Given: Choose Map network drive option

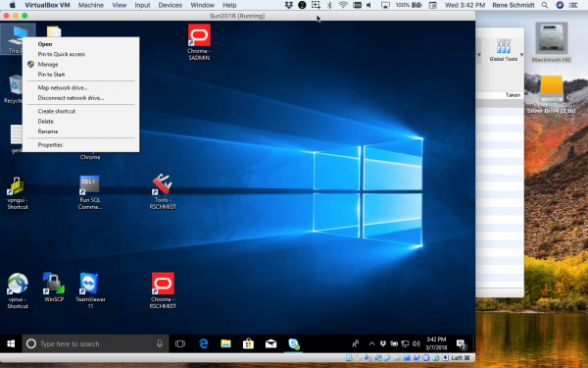Looking at the screenshot, I should [x=63, y=87].
